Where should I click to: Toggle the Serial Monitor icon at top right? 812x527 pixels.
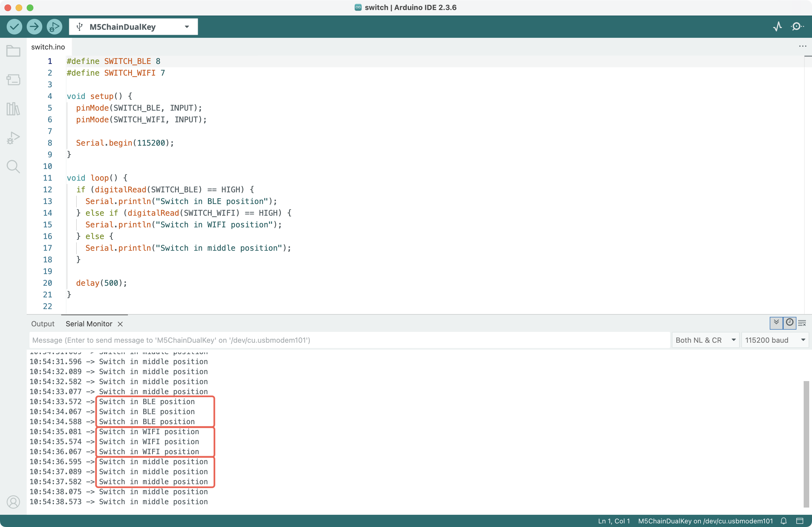pos(797,27)
